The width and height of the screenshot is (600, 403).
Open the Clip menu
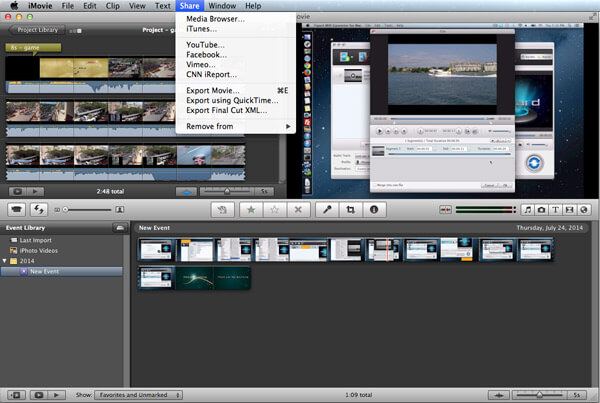(x=113, y=6)
